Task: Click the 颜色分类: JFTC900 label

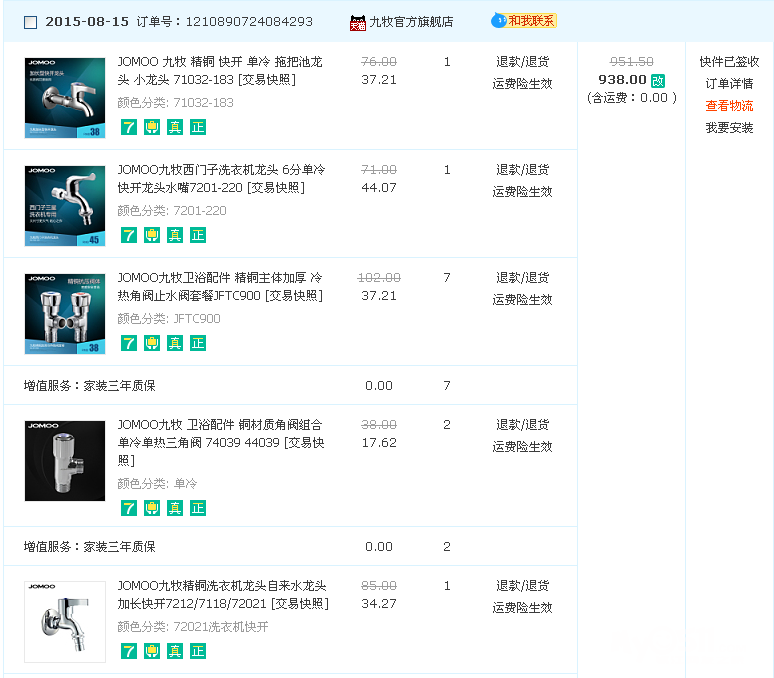Action: click(169, 319)
